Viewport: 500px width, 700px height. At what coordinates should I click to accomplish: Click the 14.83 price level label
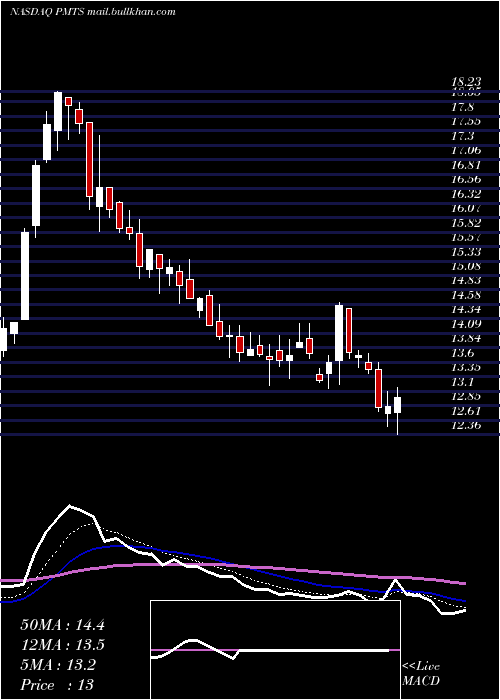pyautogui.click(x=466, y=280)
